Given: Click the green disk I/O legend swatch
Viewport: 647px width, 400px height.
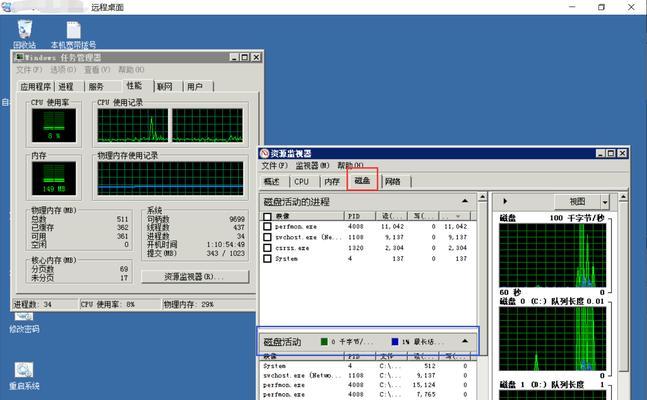Looking at the screenshot, I should click(x=324, y=341).
